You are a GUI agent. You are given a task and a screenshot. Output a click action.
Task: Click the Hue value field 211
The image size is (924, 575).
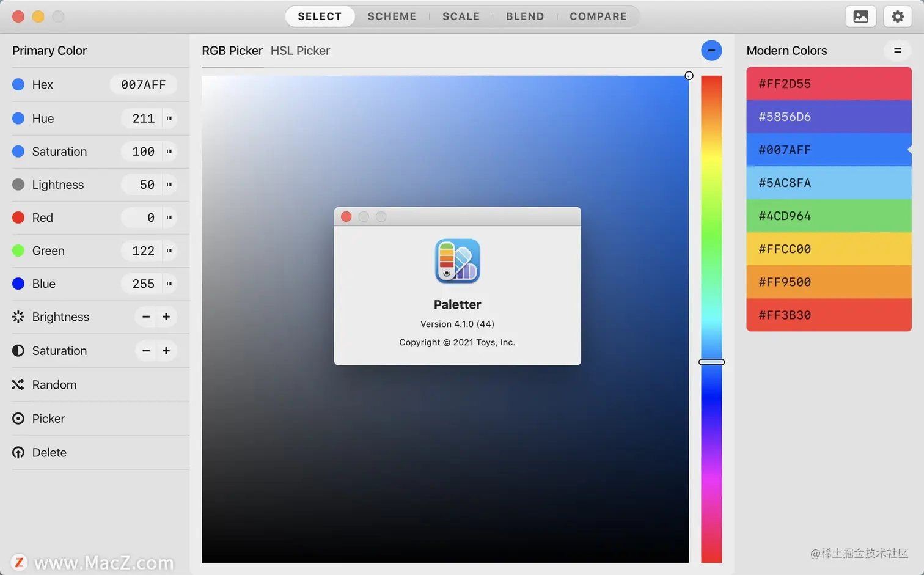pyautogui.click(x=142, y=119)
